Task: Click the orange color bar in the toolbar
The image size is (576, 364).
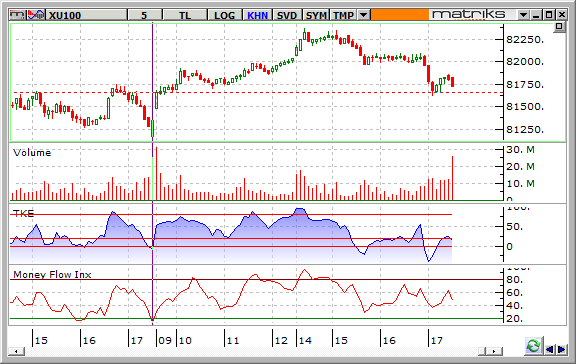Action: coord(400,15)
